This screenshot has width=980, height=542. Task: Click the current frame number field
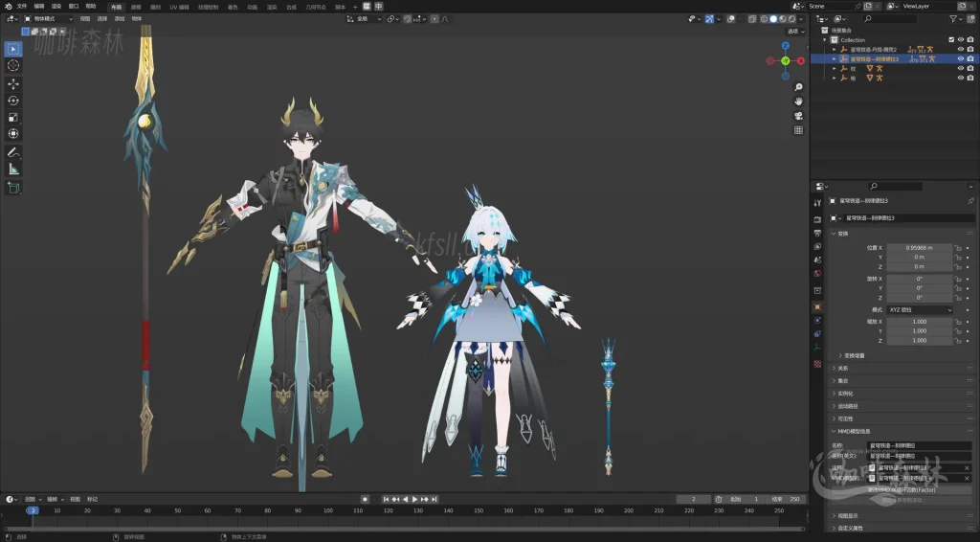693,500
